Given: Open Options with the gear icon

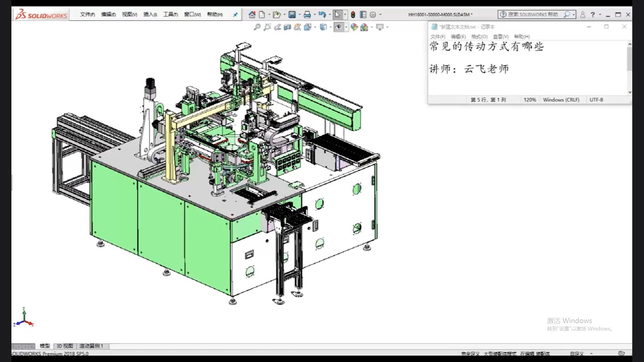Looking at the screenshot, I should pyautogui.click(x=373, y=14).
